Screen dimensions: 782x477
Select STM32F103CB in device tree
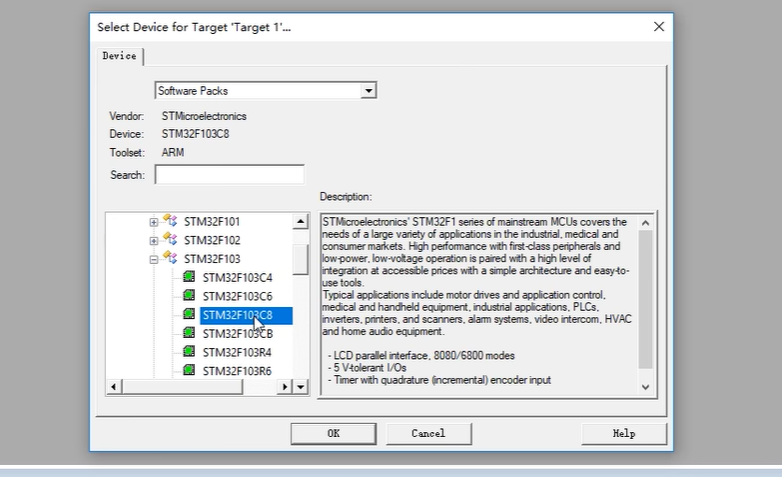pyautogui.click(x=237, y=334)
